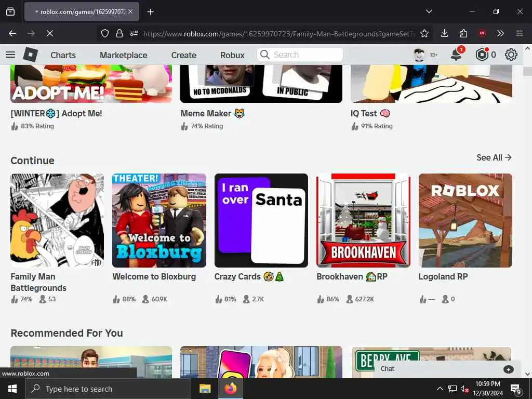Viewport: 532px width, 399px height.
Task: Click the Welcome to Bloxburg title
Action: click(154, 276)
